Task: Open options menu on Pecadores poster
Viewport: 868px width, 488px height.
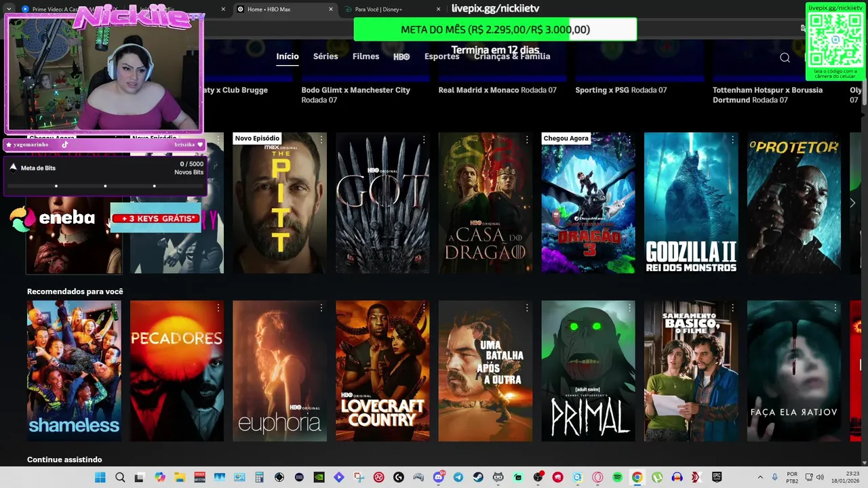Action: click(x=218, y=308)
